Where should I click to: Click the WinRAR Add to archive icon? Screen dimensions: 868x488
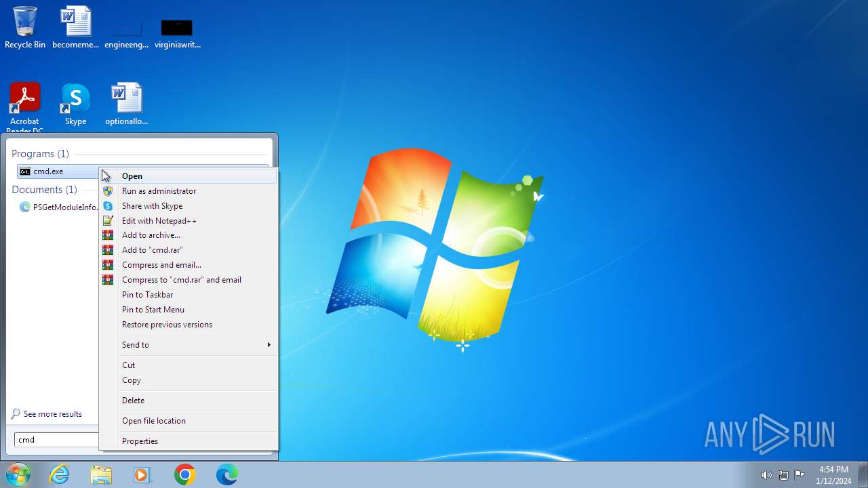pos(108,235)
